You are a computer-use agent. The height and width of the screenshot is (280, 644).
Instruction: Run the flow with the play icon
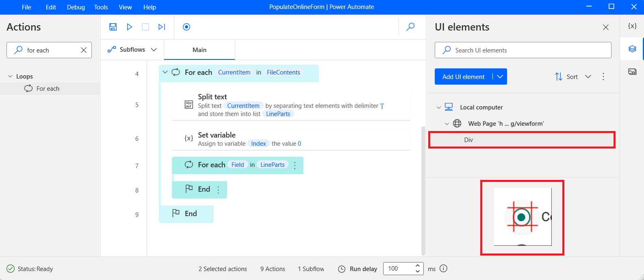tap(129, 27)
